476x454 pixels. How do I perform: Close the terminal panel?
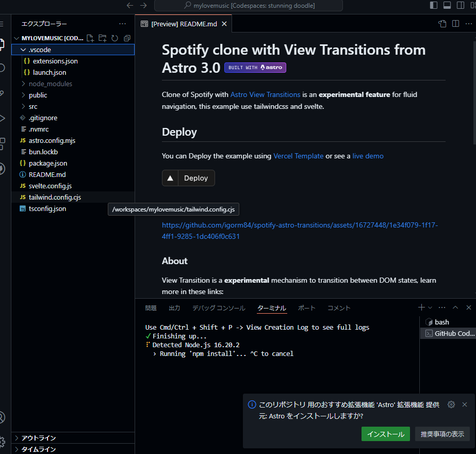469,307
